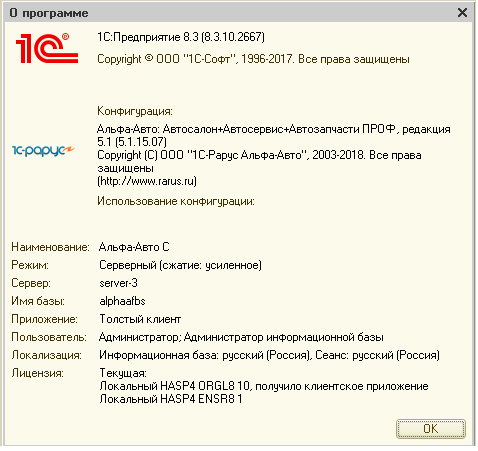Click the 1С:Предприятие 8.3 version text
The image size is (478, 451).
(x=181, y=37)
